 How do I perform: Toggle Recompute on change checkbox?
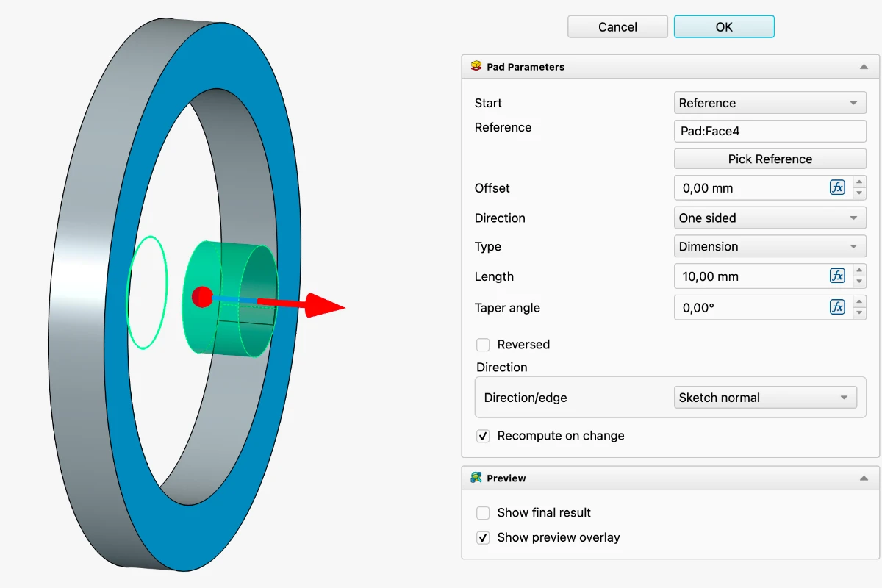pos(483,436)
